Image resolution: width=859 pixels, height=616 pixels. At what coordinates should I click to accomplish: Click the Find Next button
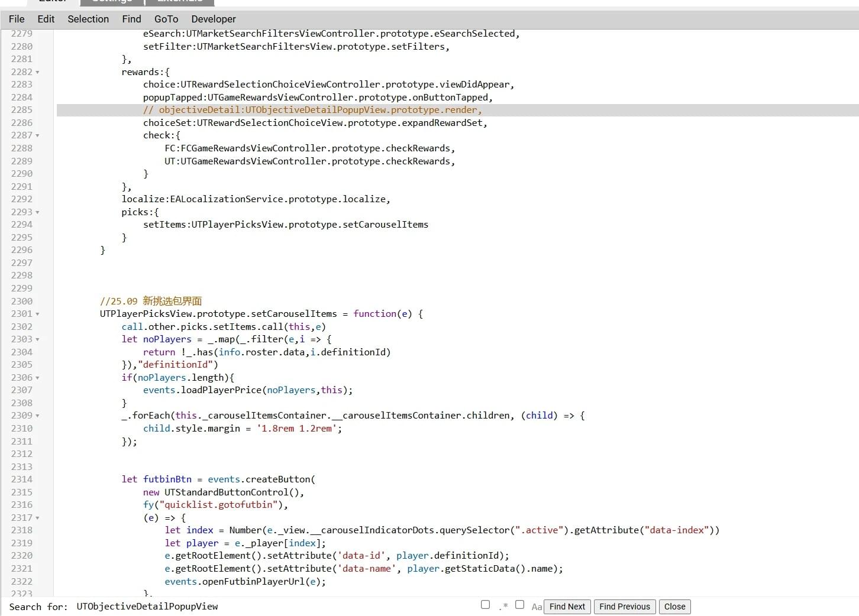[x=567, y=607]
